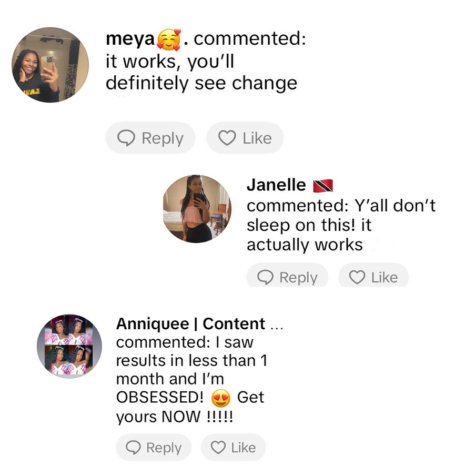Go to Anniquee | Content profile name
This screenshot has width=475, height=476.
coord(190,323)
